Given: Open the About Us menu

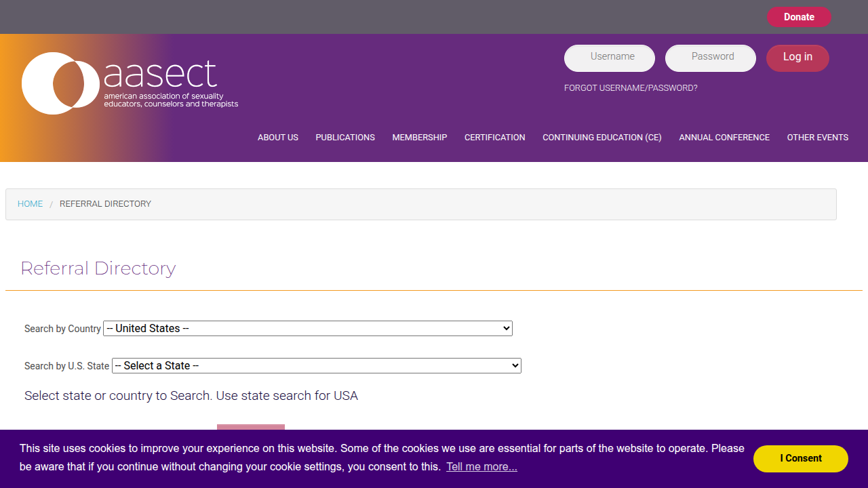Looking at the screenshot, I should coord(278,138).
